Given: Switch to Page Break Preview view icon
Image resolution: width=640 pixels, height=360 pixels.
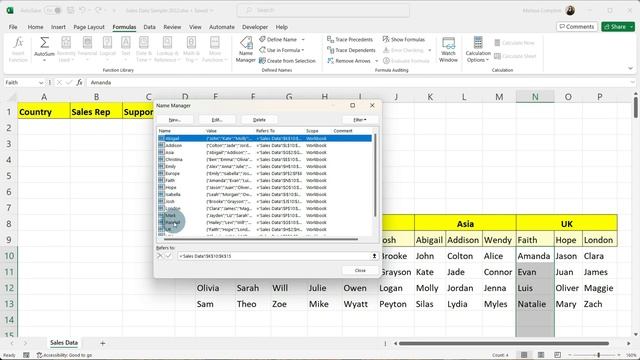Looking at the screenshot, I should coord(558,355).
